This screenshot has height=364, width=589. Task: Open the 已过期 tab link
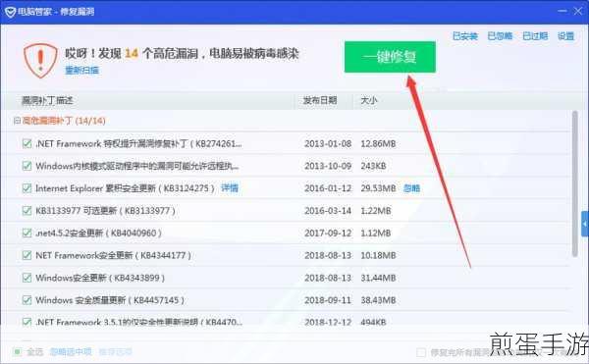[535, 36]
